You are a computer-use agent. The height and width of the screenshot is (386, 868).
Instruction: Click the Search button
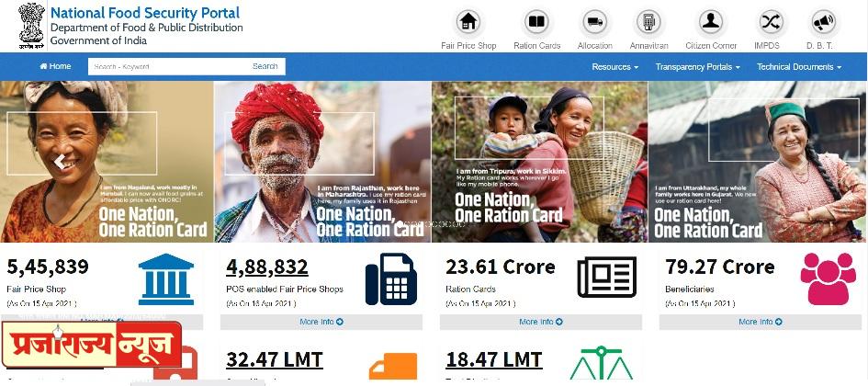265,66
